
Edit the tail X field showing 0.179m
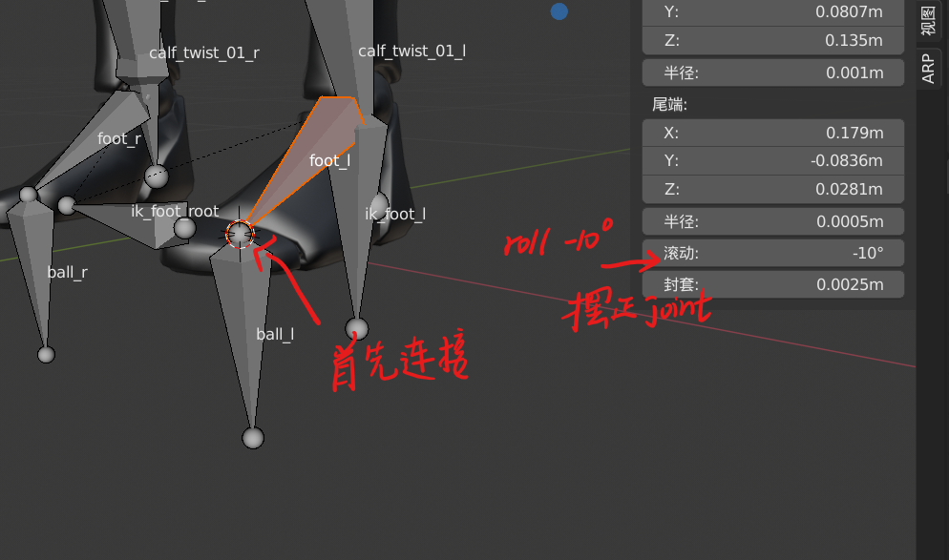pyautogui.click(x=772, y=133)
